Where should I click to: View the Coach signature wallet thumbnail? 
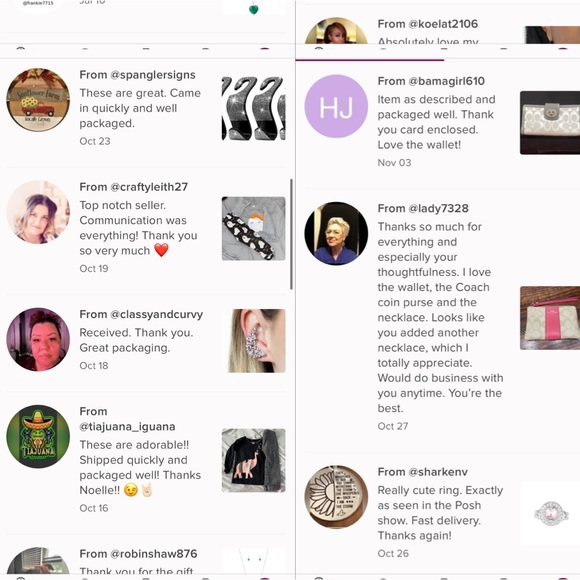550,122
